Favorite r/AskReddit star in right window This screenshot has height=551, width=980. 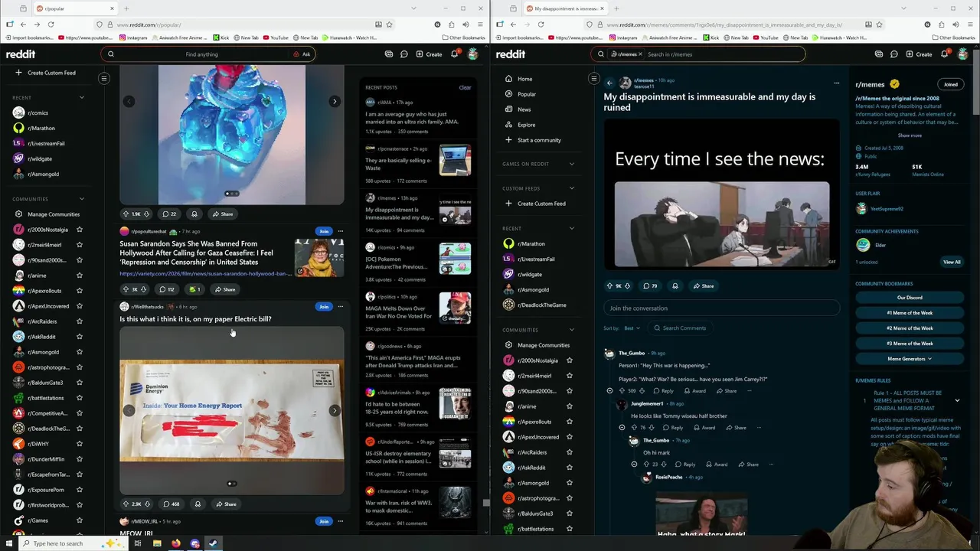coord(569,468)
